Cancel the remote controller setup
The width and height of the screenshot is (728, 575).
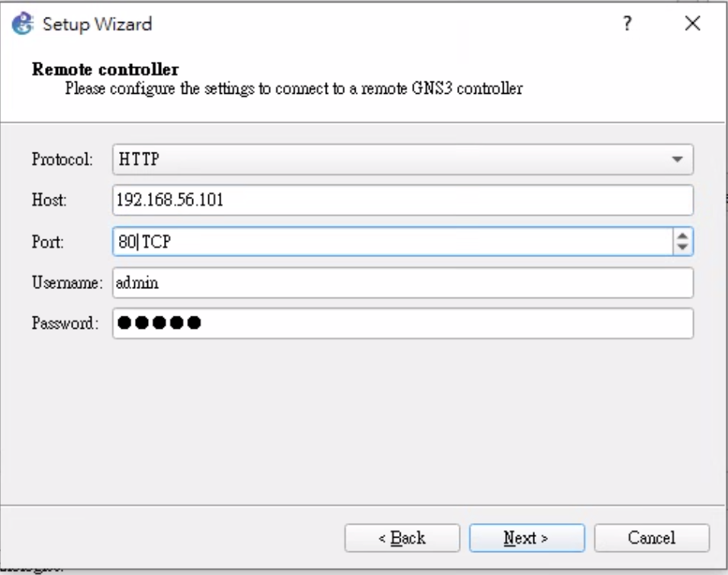[x=652, y=538]
